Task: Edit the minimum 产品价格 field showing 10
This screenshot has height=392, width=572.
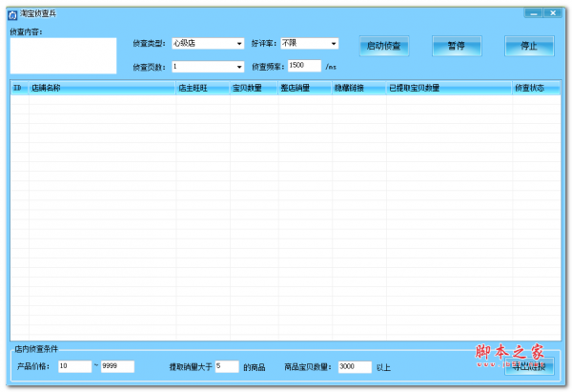Action: [x=74, y=366]
